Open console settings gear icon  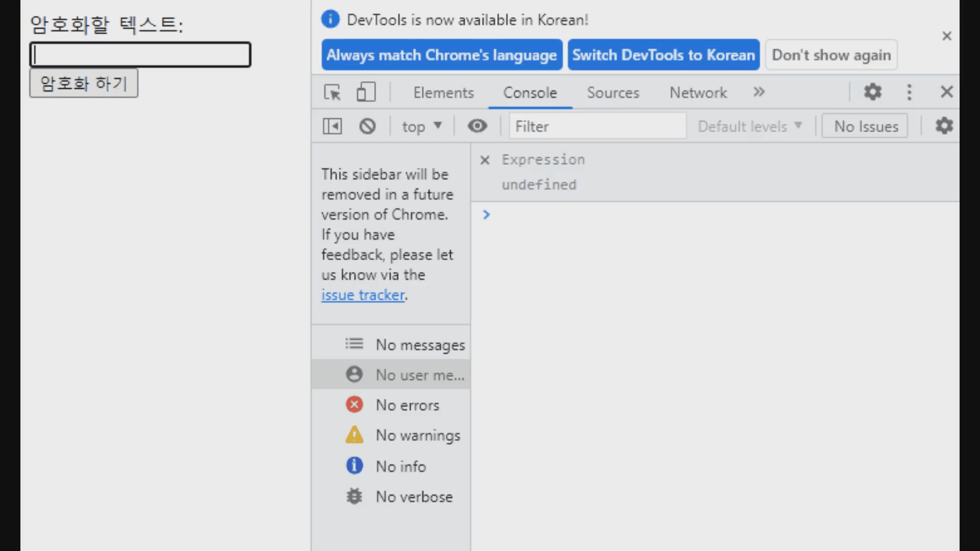(944, 126)
